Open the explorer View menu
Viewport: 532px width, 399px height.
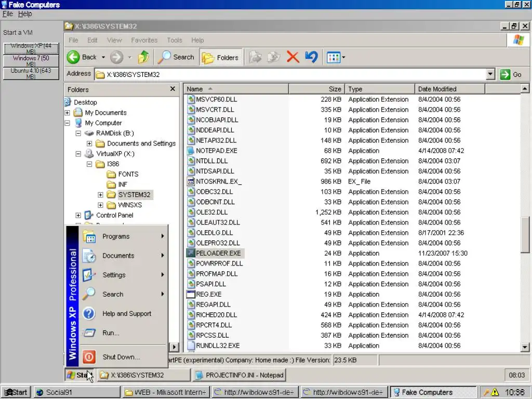point(114,40)
